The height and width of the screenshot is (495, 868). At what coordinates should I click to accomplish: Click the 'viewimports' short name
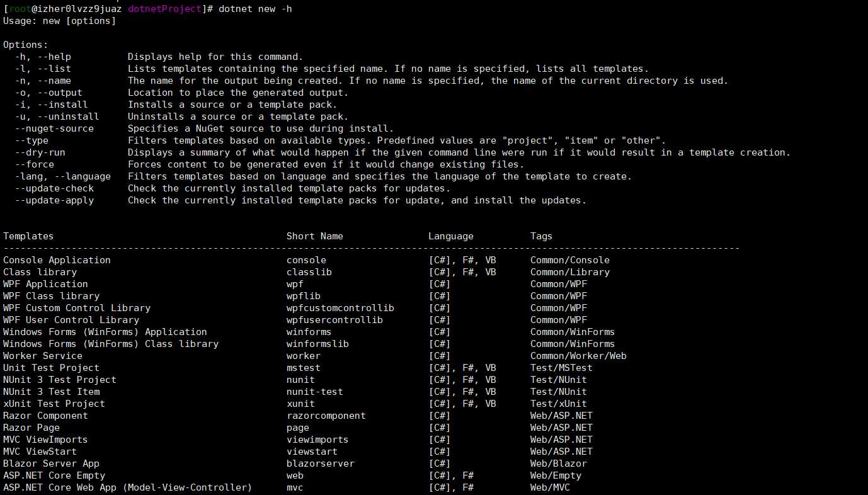[318, 440]
